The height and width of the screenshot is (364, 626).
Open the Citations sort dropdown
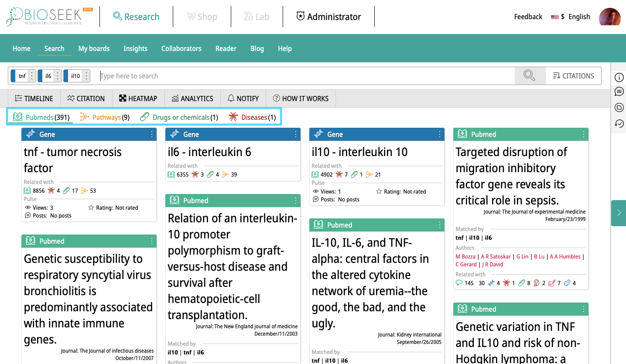573,76
